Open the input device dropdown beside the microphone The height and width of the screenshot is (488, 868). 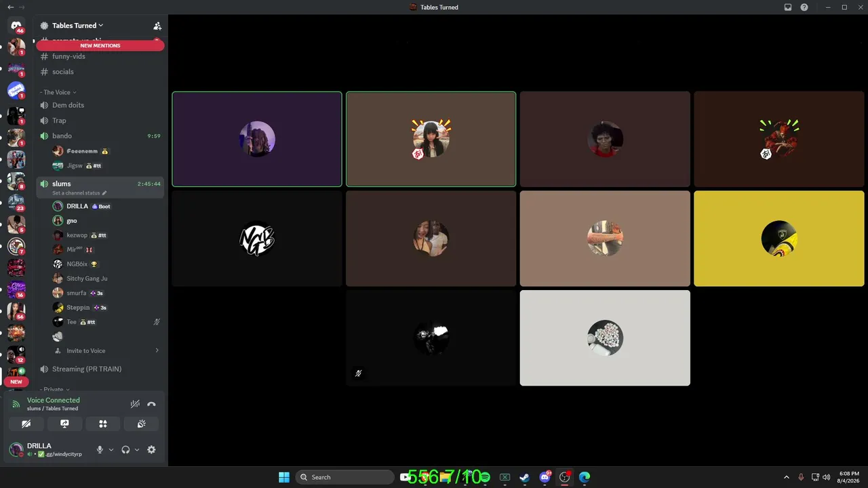coord(111,449)
